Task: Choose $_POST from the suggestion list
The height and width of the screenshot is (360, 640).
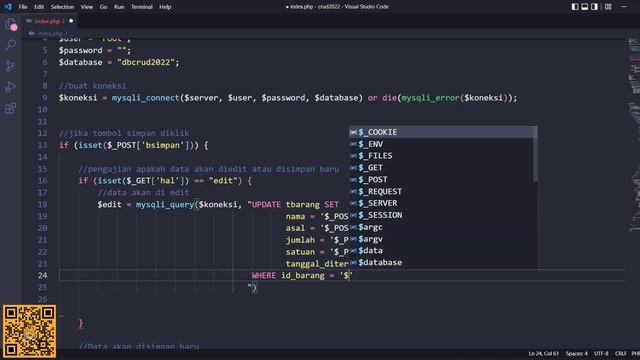Action: pyautogui.click(x=443, y=180)
